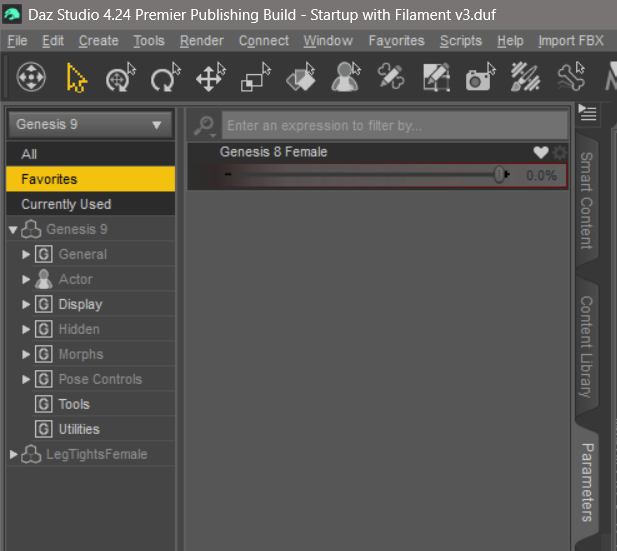Image resolution: width=617 pixels, height=551 pixels.
Task: Open the Create menu
Action: coord(98,41)
